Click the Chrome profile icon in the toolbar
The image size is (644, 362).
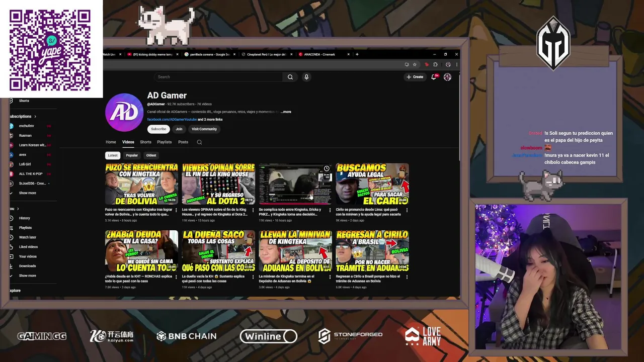448,64
